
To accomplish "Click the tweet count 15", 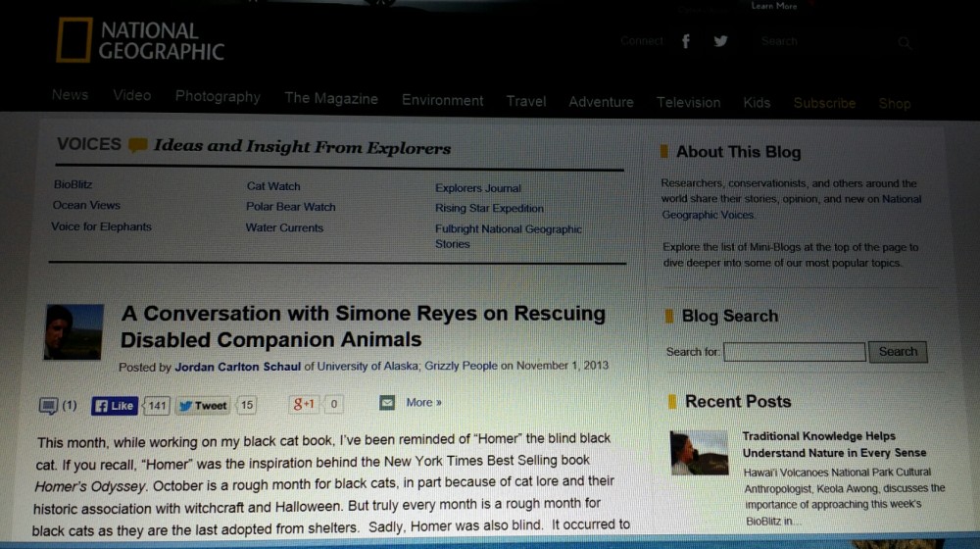I will 247,405.
